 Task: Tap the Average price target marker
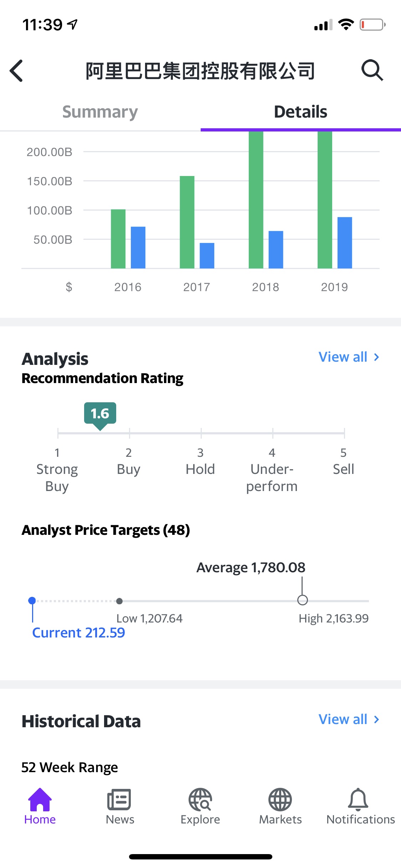[x=302, y=600]
